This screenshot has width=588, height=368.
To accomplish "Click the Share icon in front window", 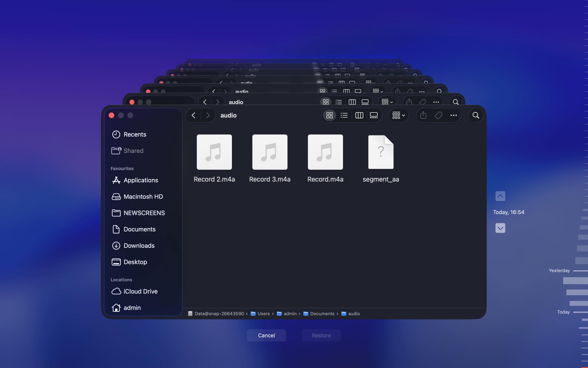I will coord(423,115).
